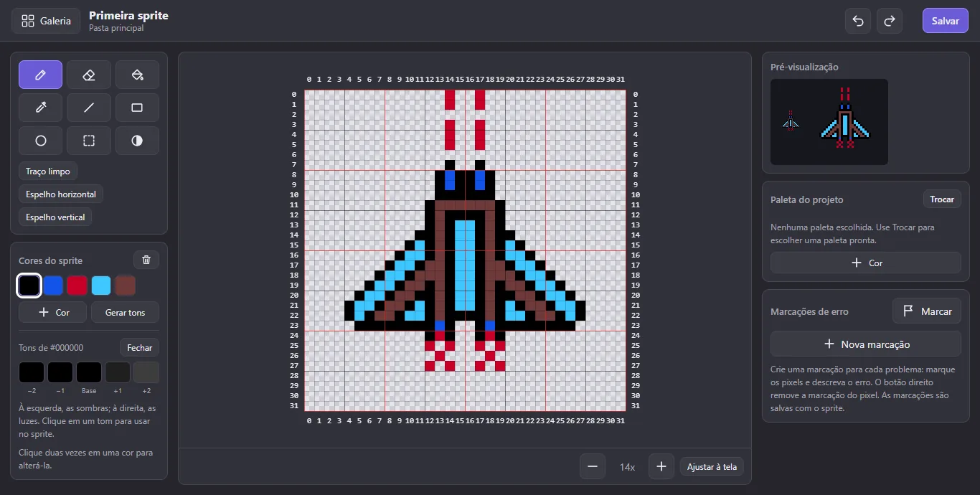Image resolution: width=980 pixels, height=495 pixels.
Task: Click the Marcações de erro heading
Action: click(809, 311)
